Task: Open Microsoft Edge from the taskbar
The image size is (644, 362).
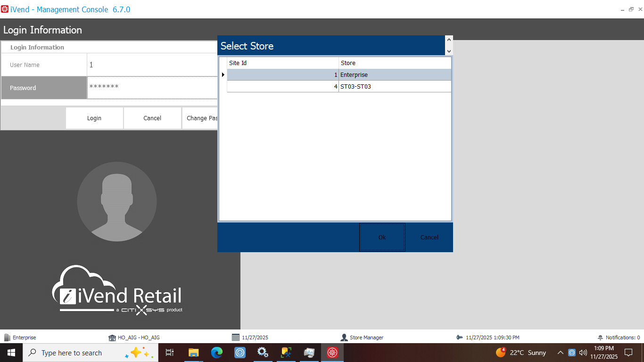Action: (217, 353)
